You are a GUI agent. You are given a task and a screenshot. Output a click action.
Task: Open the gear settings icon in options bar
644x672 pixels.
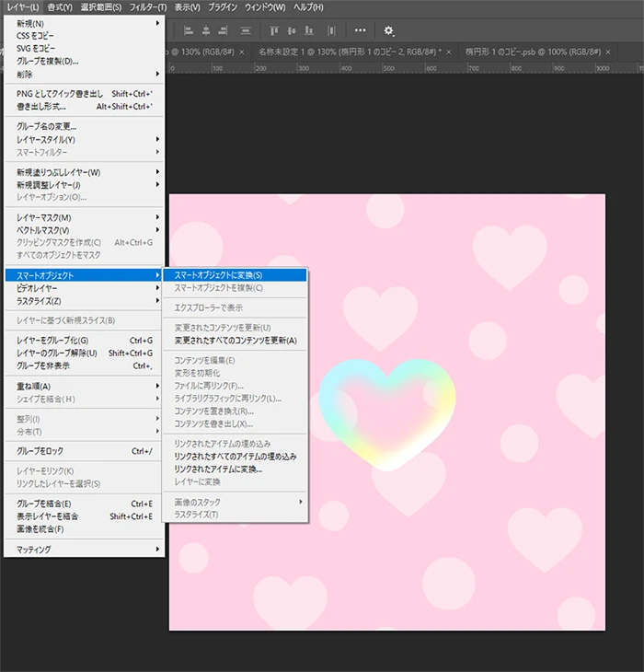point(388,30)
